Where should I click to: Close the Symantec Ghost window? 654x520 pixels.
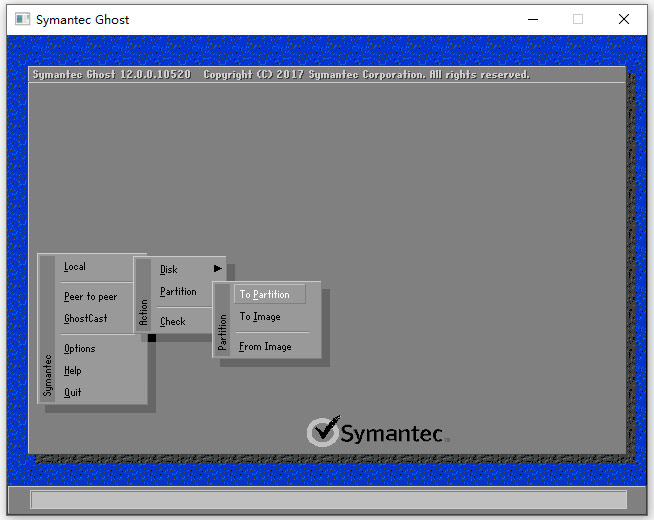point(624,19)
